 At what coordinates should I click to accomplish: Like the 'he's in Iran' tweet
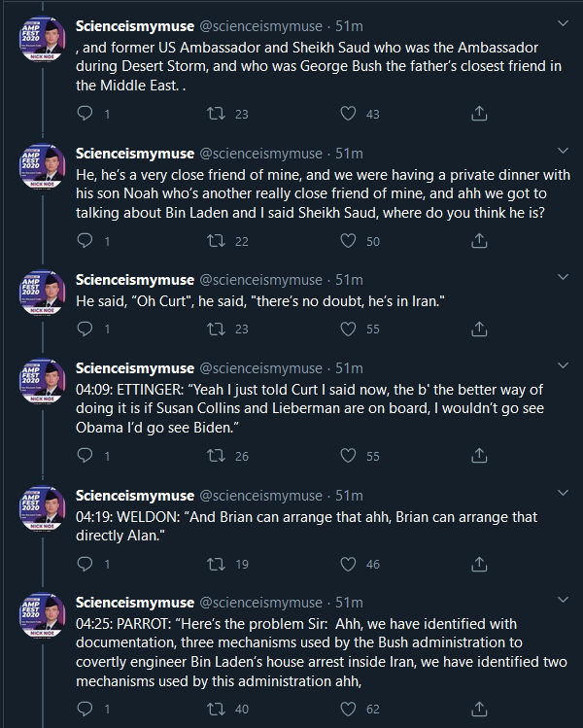point(348,329)
